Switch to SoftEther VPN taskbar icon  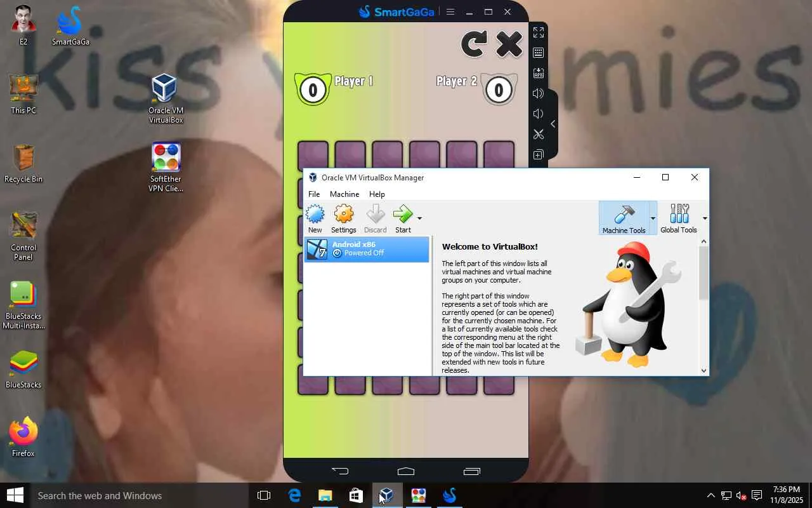[x=418, y=495]
